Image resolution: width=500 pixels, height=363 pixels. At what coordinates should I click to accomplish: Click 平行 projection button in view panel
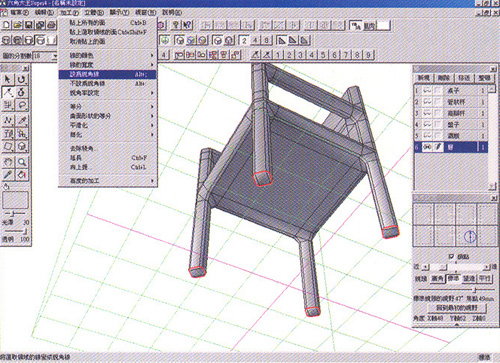pyautogui.click(x=485, y=278)
